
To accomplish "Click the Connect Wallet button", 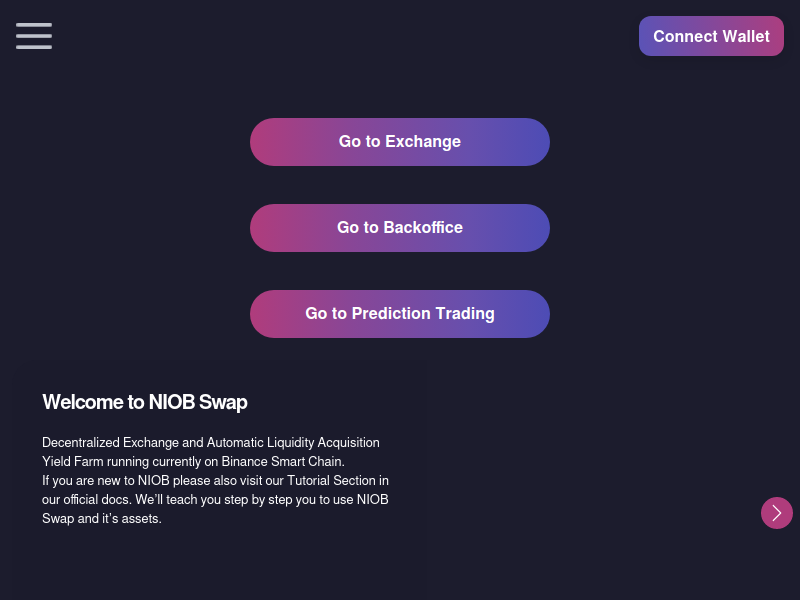I will 711,36.
